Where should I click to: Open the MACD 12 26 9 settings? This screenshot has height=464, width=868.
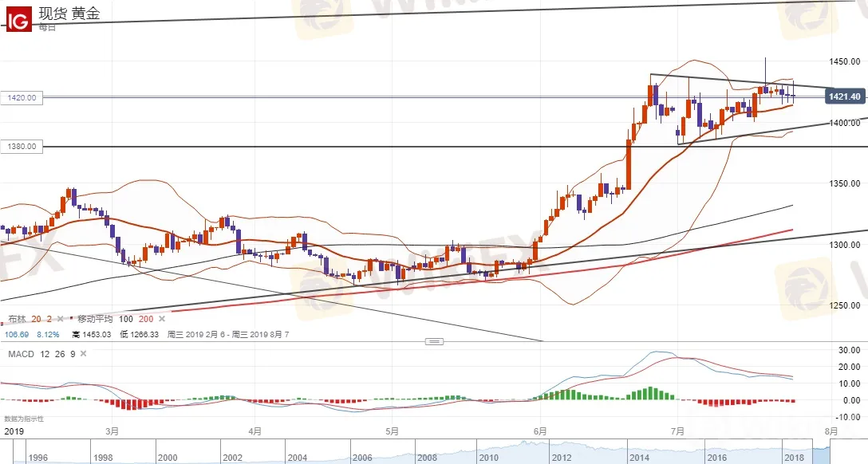click(41, 354)
